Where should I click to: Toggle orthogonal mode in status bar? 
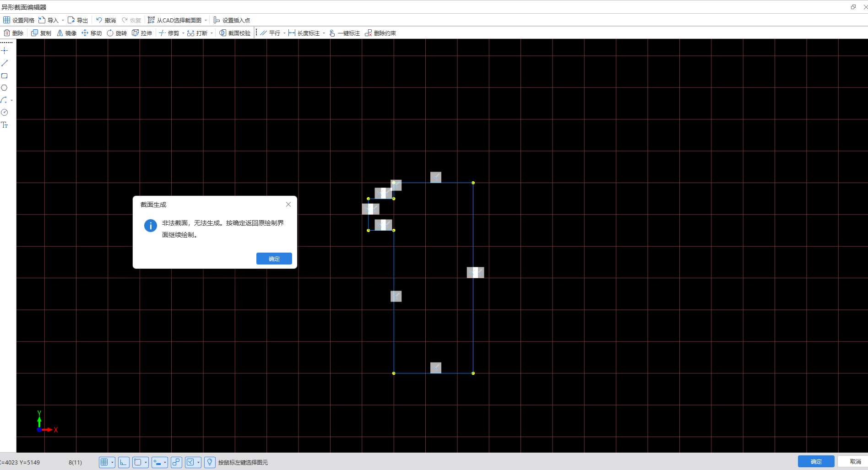pos(124,462)
